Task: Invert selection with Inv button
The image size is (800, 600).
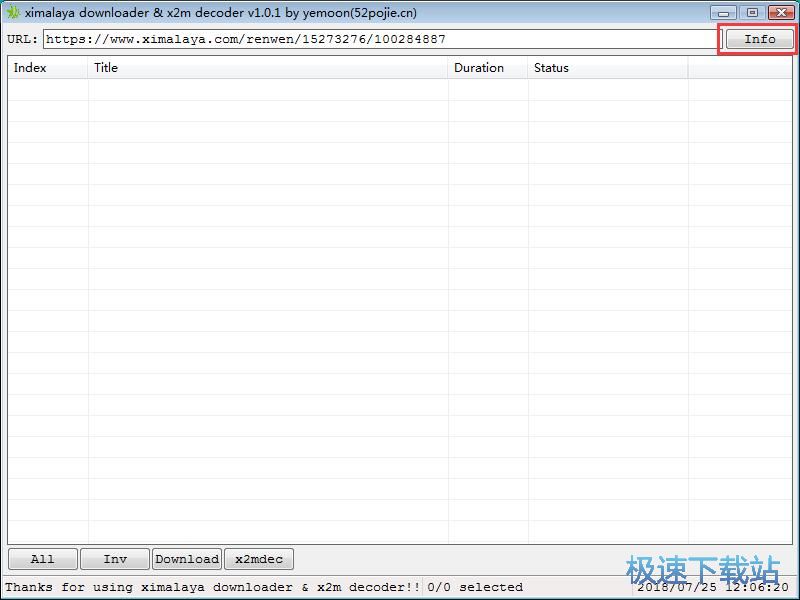Action: tap(115, 559)
